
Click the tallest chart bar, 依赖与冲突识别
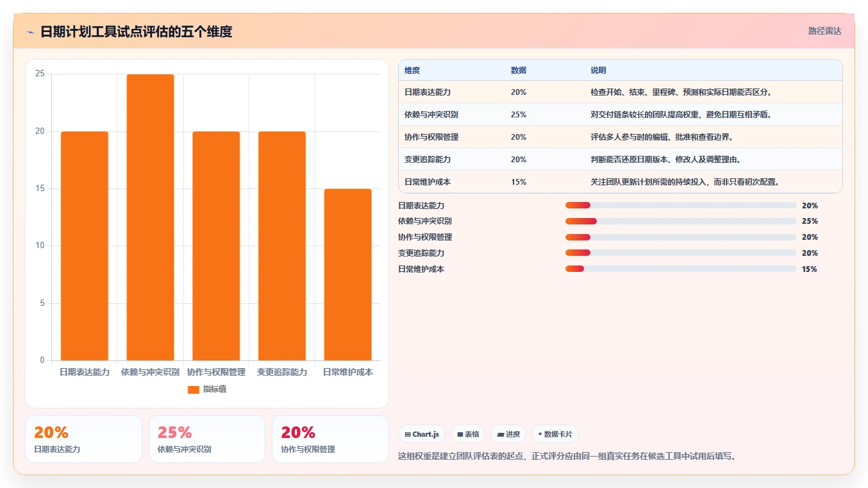click(150, 217)
